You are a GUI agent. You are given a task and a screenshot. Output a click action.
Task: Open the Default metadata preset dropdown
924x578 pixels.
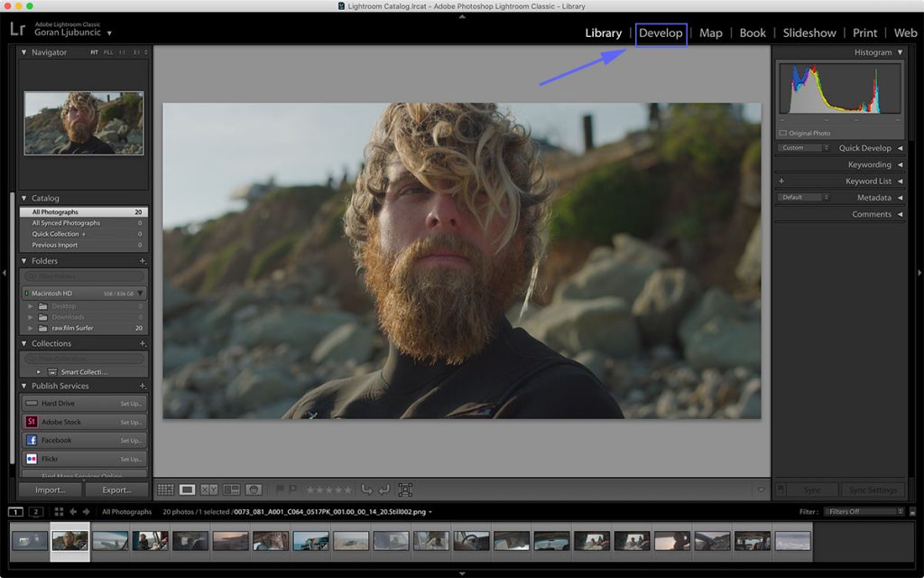pyautogui.click(x=801, y=197)
